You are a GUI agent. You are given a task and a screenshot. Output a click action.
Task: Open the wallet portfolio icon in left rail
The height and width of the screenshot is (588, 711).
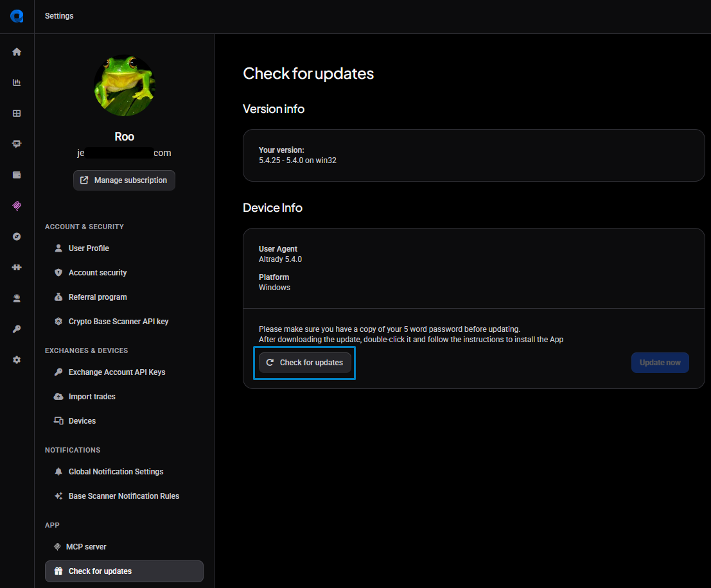point(17,175)
